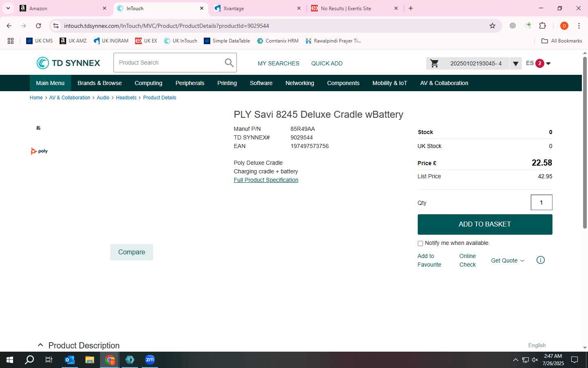Go to Audio breadcrumb link

pos(103,98)
